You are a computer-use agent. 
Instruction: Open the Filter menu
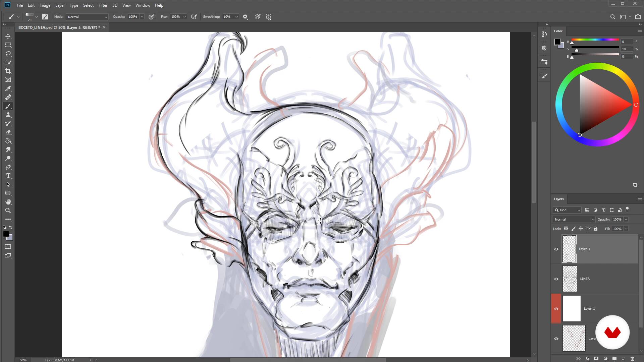tap(103, 5)
